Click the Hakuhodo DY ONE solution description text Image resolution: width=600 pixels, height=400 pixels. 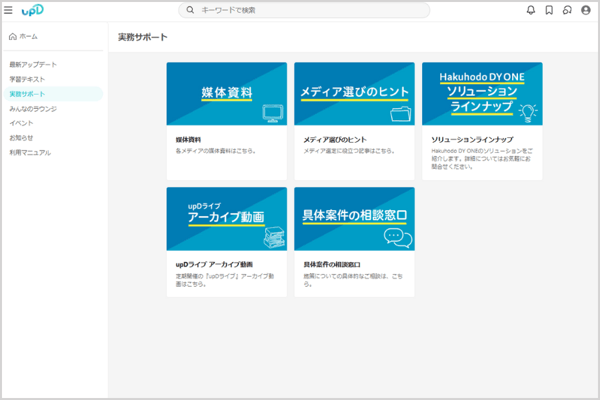(x=482, y=159)
